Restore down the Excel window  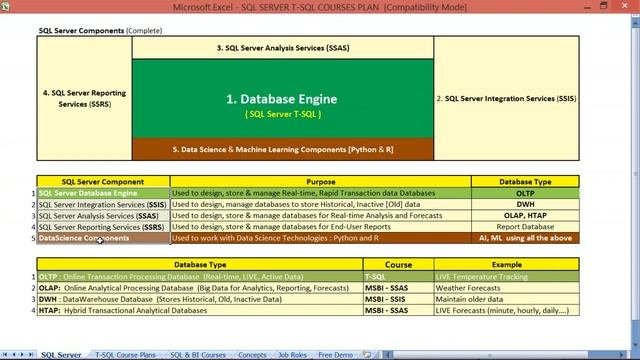click(604, 6)
